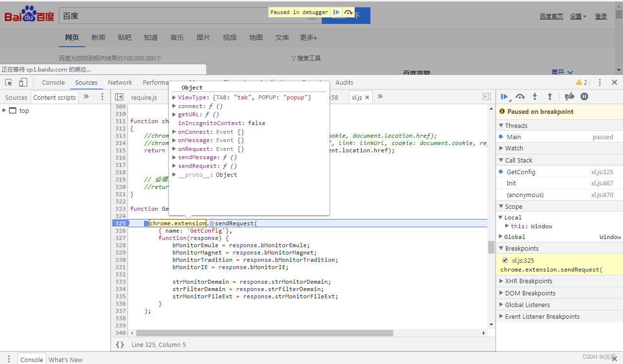
Task: Click the inspect element picker icon
Action: click(x=9, y=83)
